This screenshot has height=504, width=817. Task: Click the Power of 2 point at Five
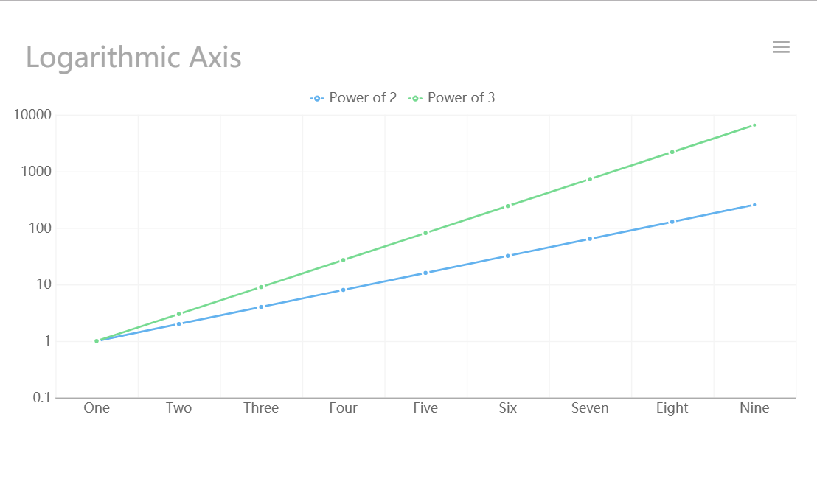425,273
